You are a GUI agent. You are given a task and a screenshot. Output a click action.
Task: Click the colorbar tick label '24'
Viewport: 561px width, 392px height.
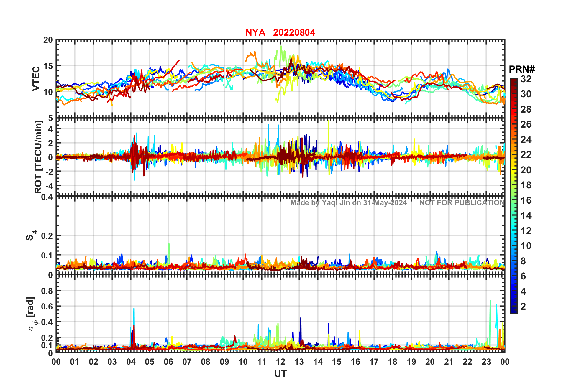(526, 140)
